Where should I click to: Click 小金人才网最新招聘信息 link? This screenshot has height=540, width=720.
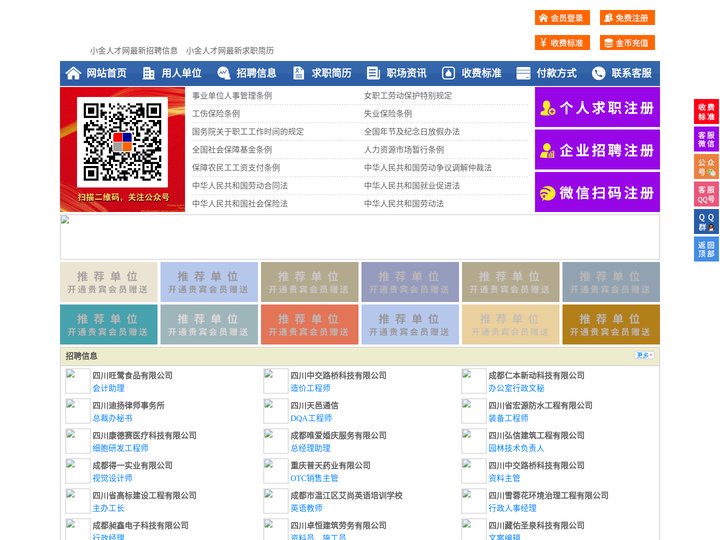point(134,51)
